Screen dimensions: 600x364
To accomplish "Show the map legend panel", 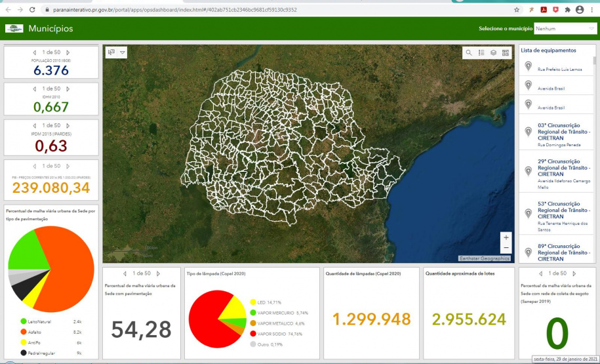I will [x=481, y=52].
